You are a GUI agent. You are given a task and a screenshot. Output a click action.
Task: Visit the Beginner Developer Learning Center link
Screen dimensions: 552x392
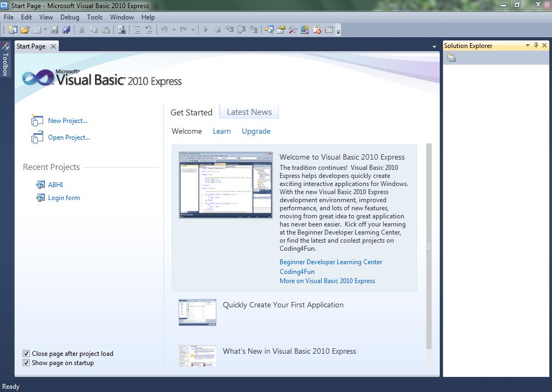[331, 262]
